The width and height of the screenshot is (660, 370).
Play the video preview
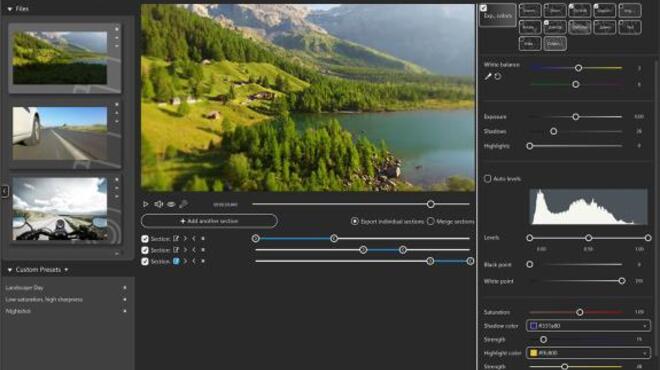pyautogui.click(x=146, y=204)
